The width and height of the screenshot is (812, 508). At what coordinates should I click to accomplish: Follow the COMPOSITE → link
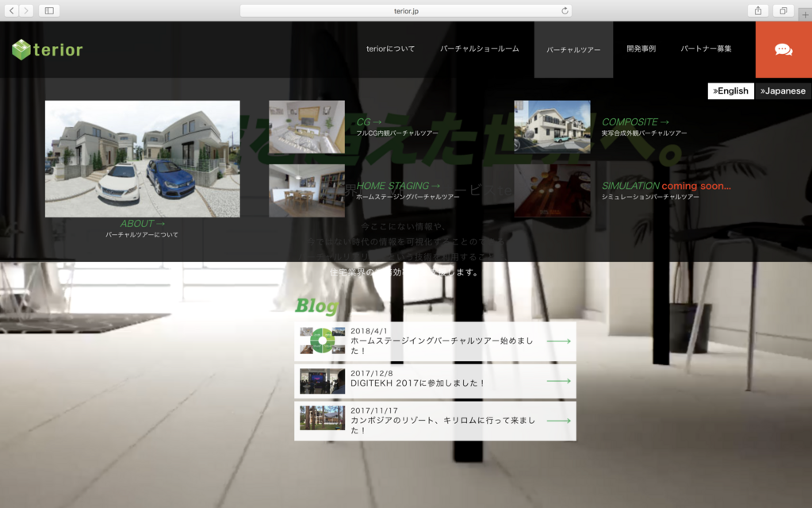point(635,121)
